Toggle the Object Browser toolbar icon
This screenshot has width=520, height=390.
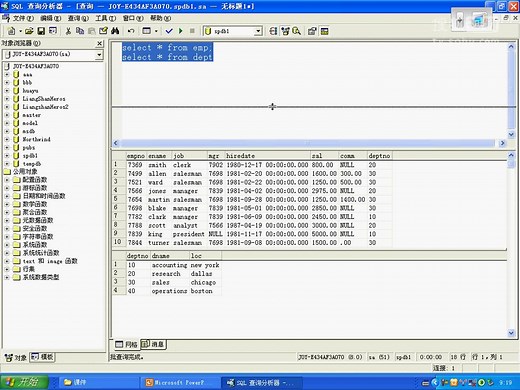[x=285, y=31]
